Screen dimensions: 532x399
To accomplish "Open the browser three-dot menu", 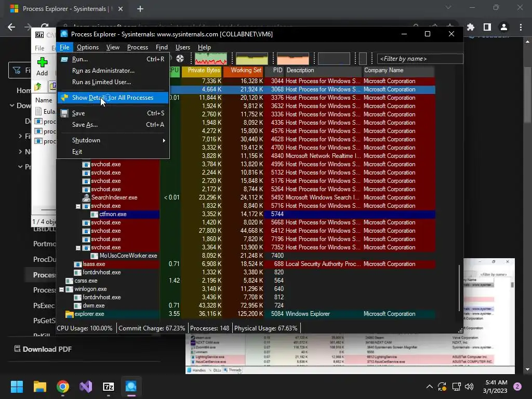I will point(521,27).
